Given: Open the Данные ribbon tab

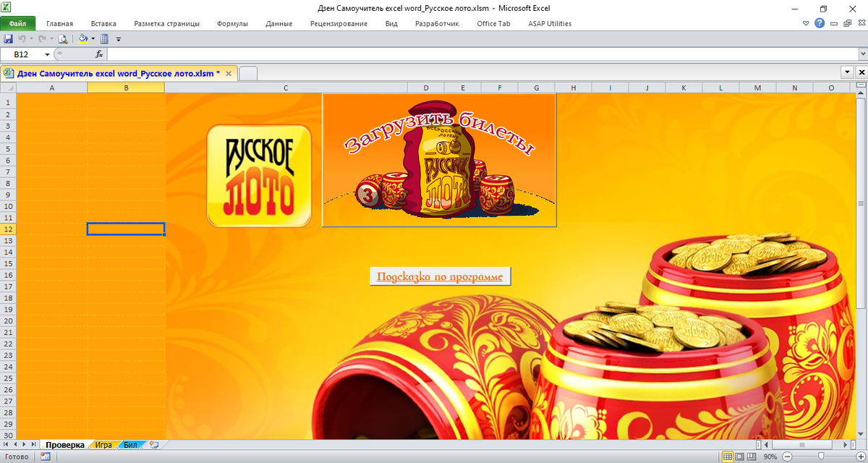Looking at the screenshot, I should (x=278, y=23).
